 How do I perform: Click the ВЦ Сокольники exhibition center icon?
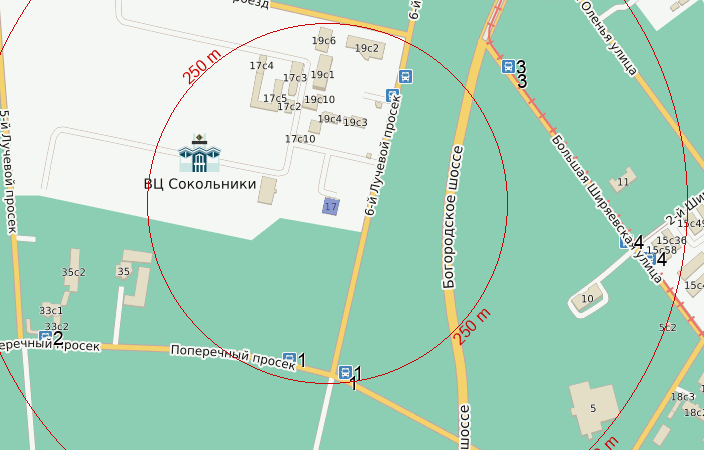(199, 153)
